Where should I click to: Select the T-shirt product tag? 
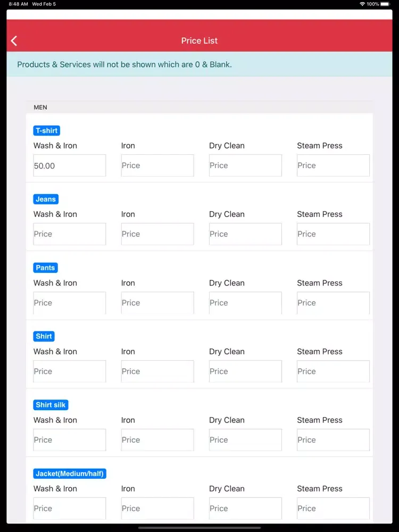coord(46,130)
